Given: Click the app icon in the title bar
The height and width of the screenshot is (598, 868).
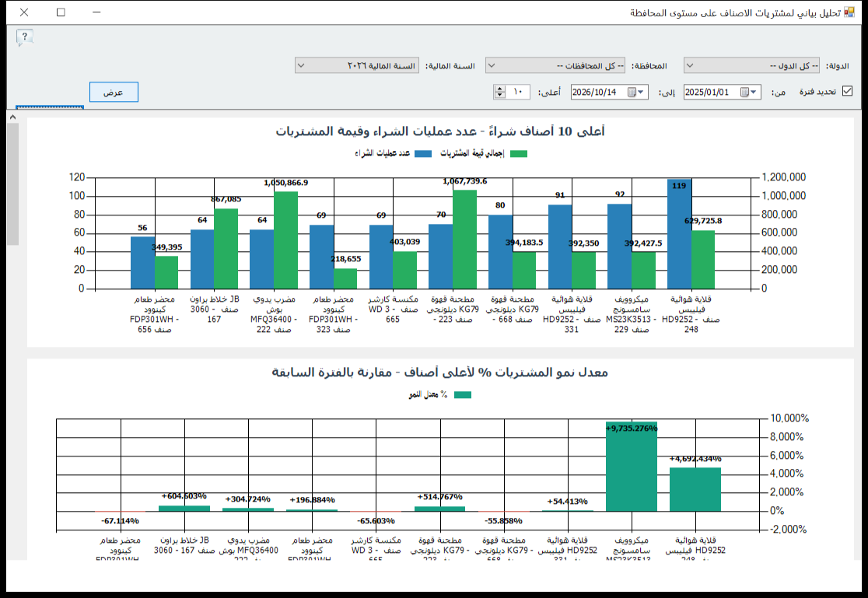Looking at the screenshot, I should click(849, 12).
